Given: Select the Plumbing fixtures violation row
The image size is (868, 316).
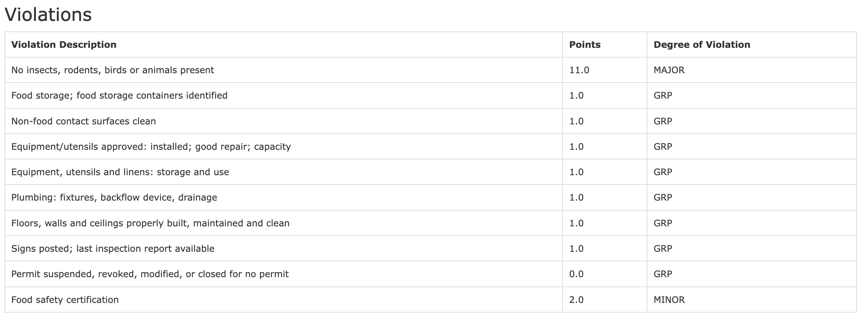Looking at the screenshot, I should [x=114, y=198].
